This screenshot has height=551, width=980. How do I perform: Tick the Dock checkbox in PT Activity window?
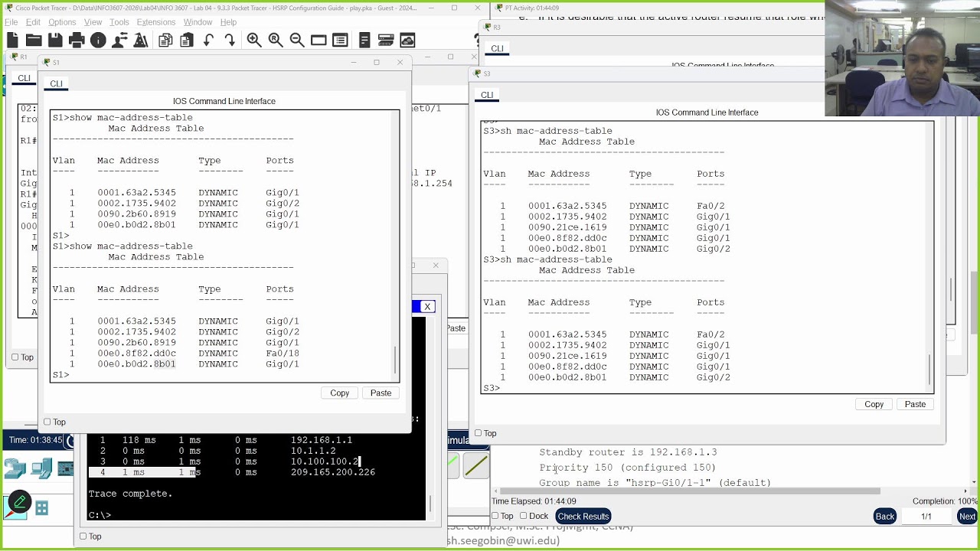click(x=524, y=516)
